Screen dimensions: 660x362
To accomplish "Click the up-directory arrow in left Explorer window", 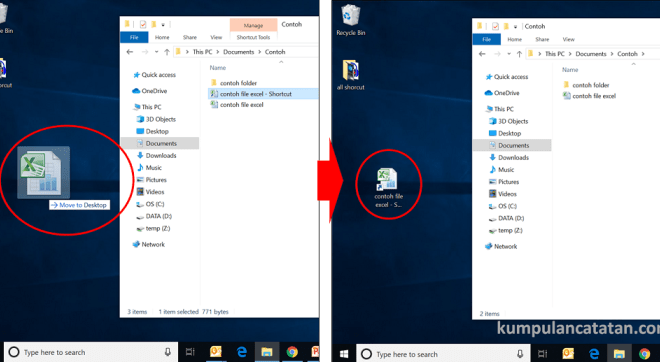I will pyautogui.click(x=167, y=52).
